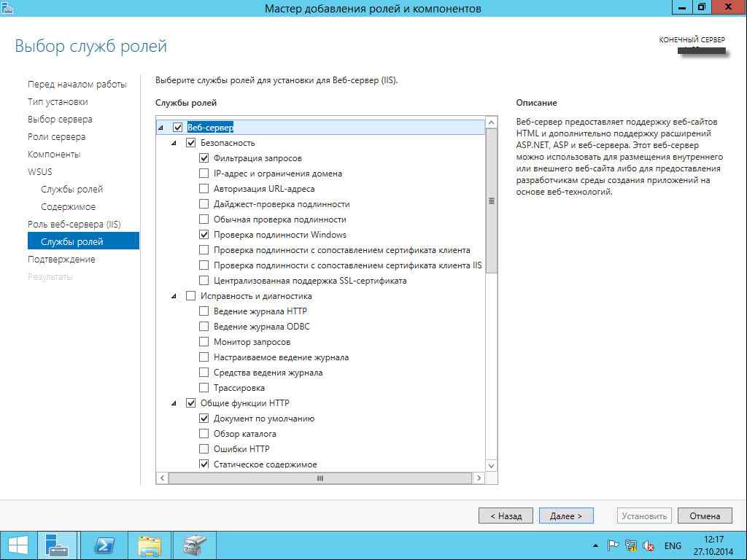Uncheck Проверка подлинности Windows

tap(204, 234)
